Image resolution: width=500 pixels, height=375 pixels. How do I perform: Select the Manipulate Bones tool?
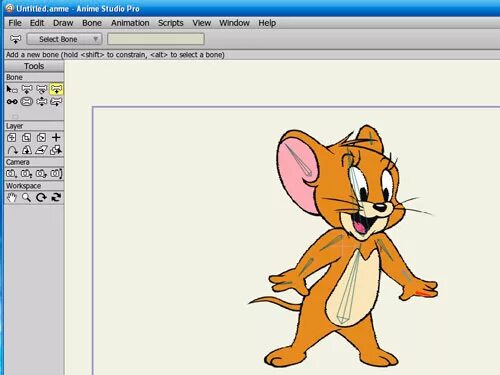pyautogui.click(x=41, y=102)
